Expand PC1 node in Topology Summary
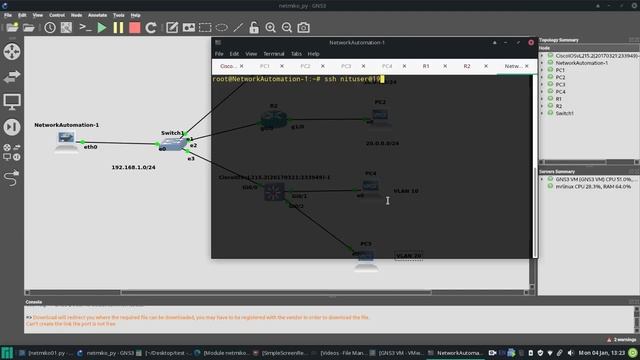 coord(542,70)
